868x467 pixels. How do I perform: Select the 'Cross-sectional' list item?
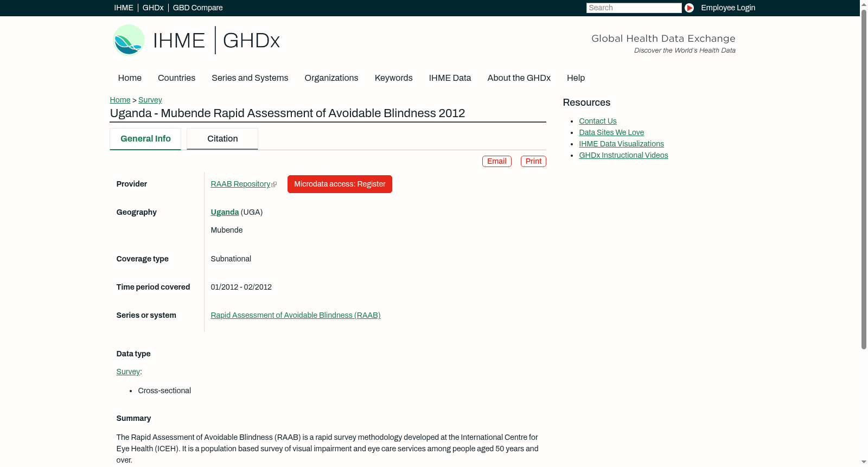pos(164,391)
